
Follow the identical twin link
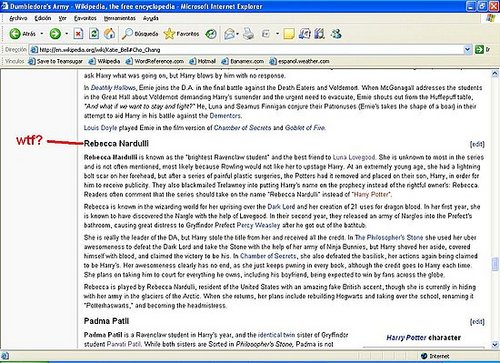tap(276, 335)
